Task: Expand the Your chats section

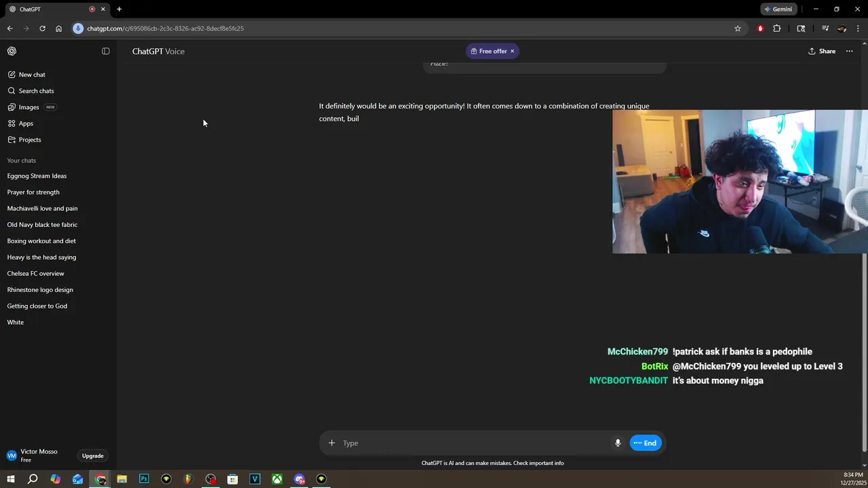Action: tap(22, 161)
